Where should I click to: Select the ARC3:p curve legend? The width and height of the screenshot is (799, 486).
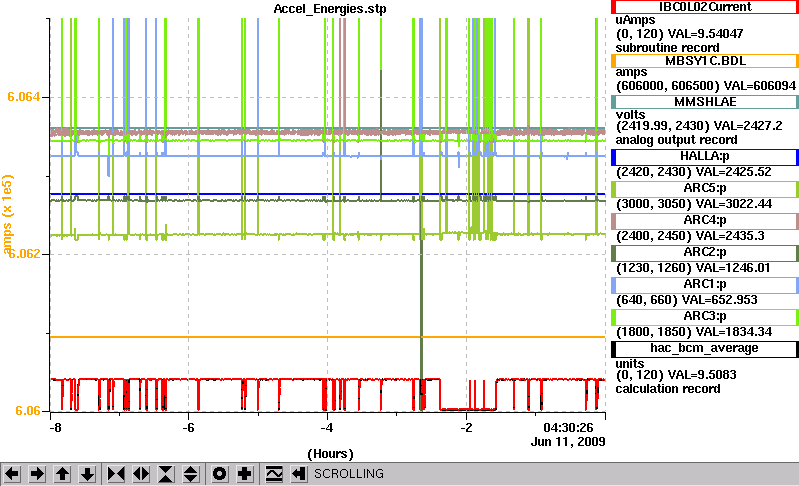click(x=705, y=317)
